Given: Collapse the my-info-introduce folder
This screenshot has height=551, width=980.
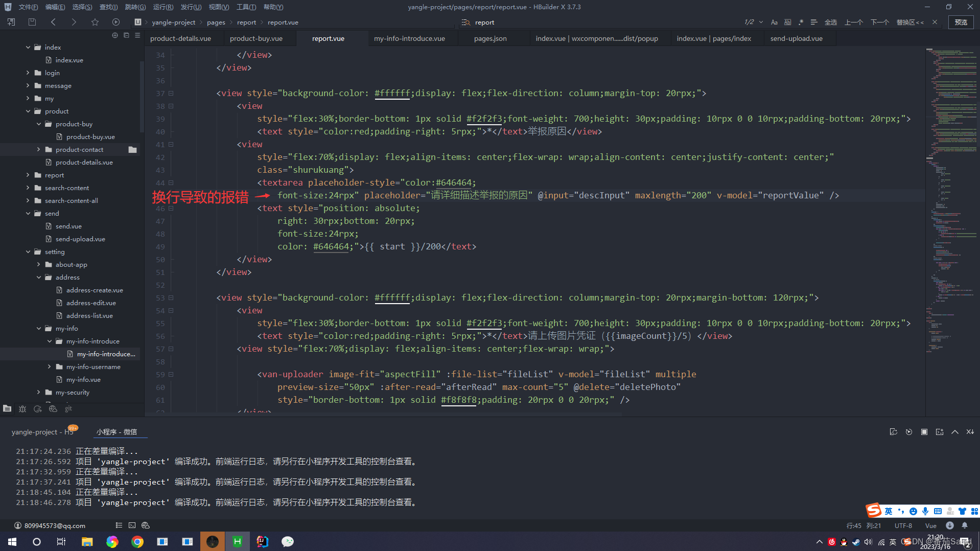Looking at the screenshot, I should 50,341.
